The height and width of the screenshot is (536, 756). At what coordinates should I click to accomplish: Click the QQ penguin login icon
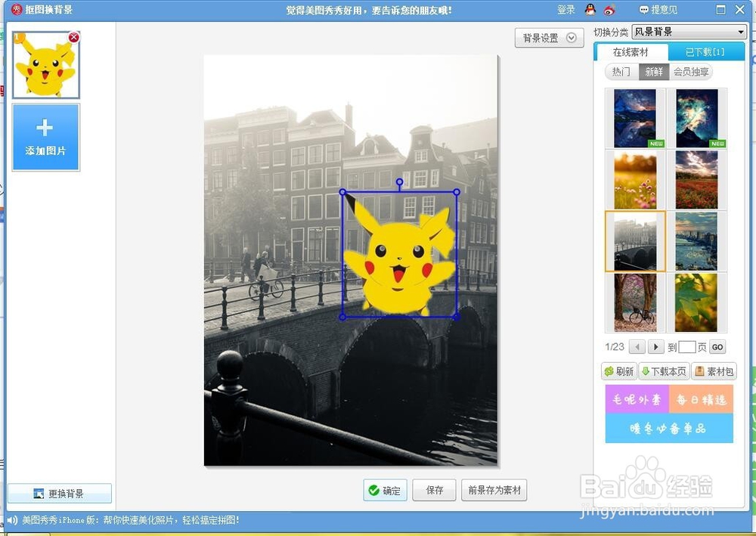coord(590,10)
